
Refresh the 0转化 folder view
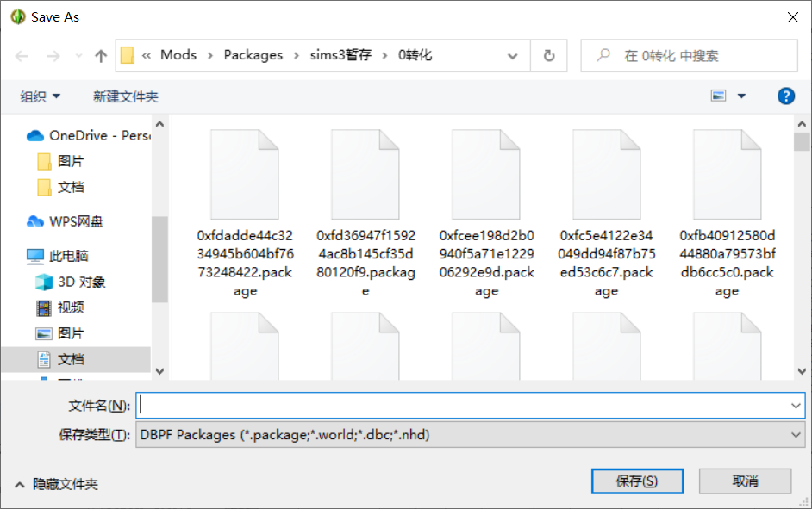[x=549, y=55]
